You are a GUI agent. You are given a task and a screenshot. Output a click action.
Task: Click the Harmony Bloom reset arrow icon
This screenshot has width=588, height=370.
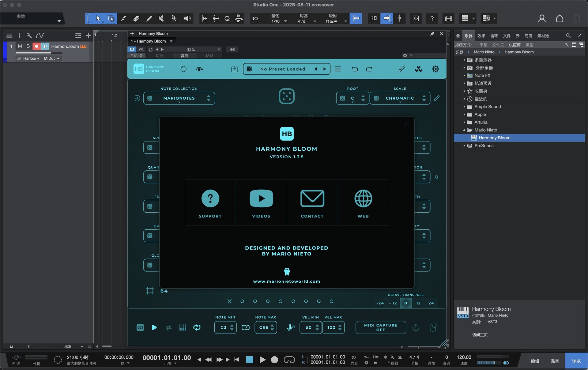pos(183,69)
